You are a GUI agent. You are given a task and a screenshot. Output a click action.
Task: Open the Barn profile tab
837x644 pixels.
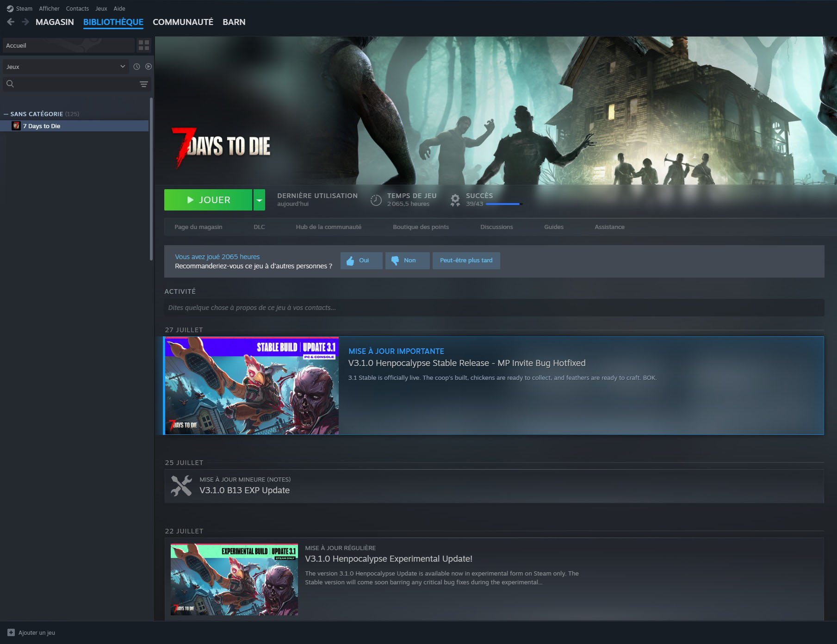tap(234, 22)
